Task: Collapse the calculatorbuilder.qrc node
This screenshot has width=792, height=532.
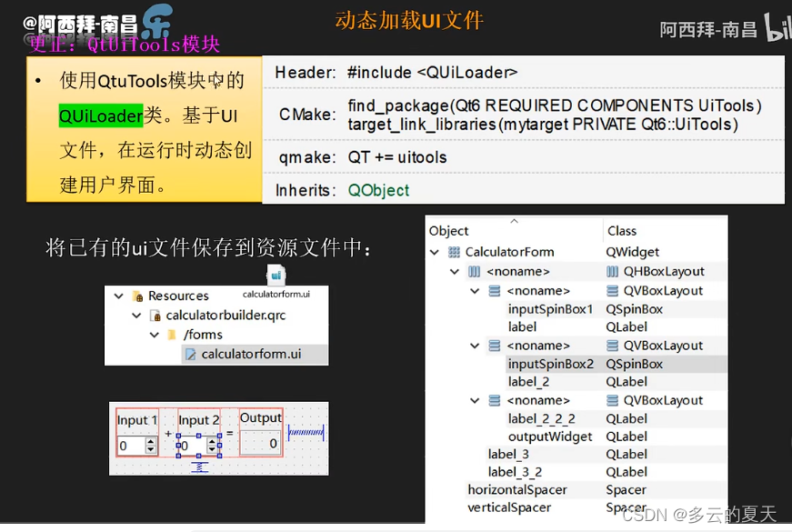Action: (x=136, y=316)
